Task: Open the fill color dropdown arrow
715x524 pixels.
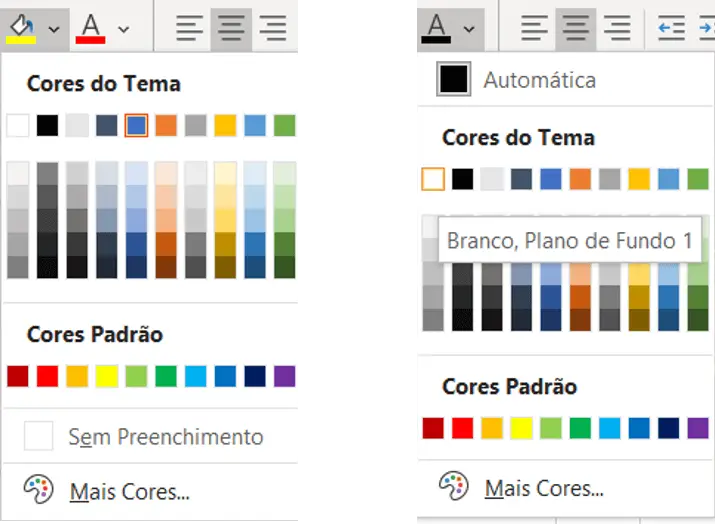Action: pyautogui.click(x=54, y=30)
